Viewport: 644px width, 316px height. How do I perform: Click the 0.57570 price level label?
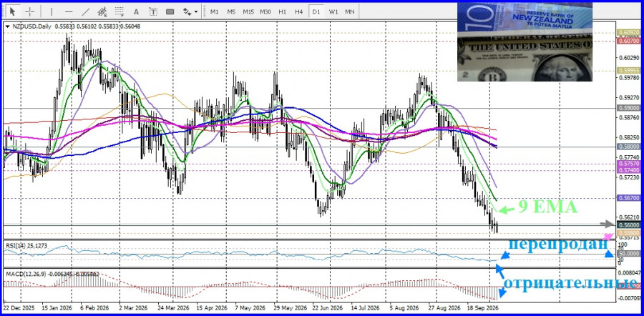pos(628,163)
